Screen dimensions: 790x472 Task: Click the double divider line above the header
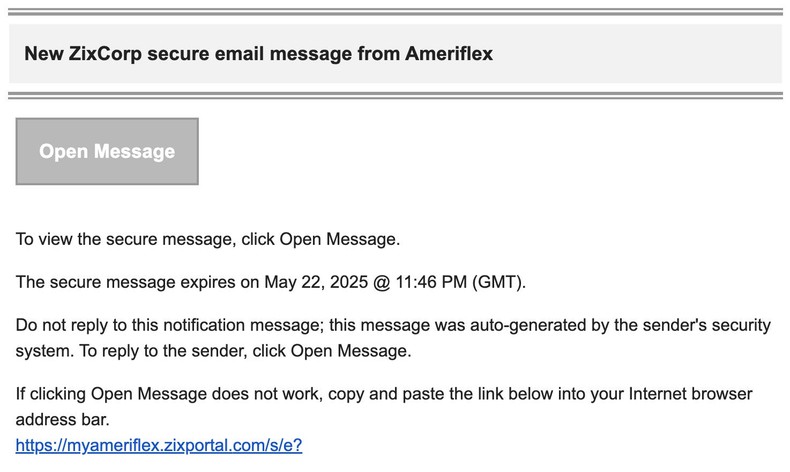(395, 13)
